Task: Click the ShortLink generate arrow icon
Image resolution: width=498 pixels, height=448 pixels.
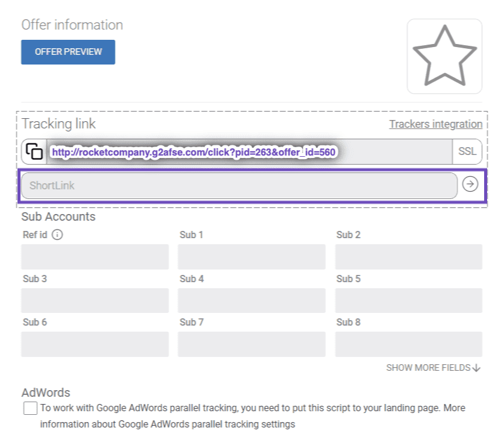Action: (x=470, y=185)
